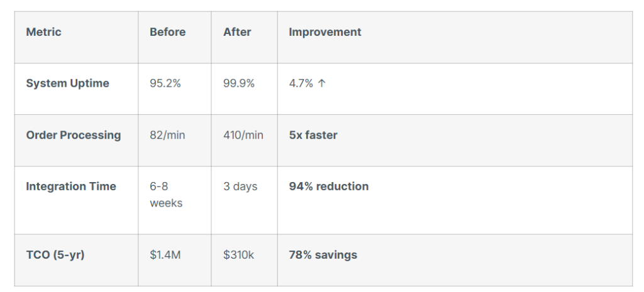Click the $310k cell

[239, 255]
